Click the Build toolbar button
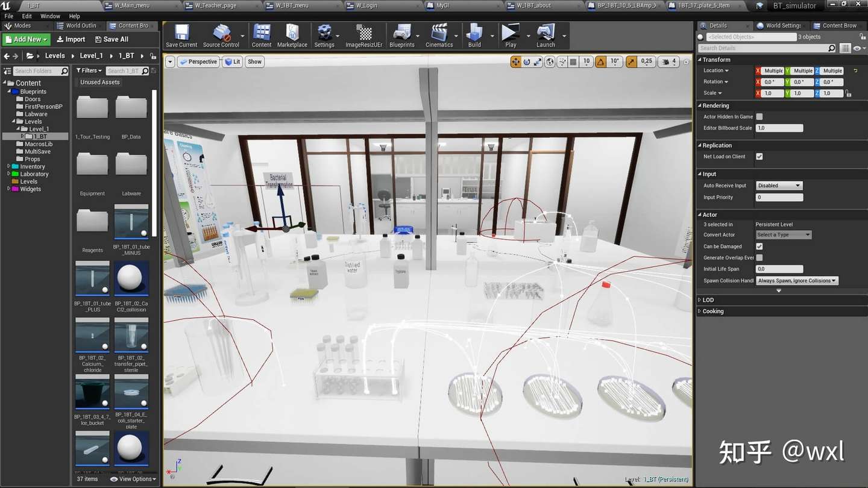 coord(474,35)
